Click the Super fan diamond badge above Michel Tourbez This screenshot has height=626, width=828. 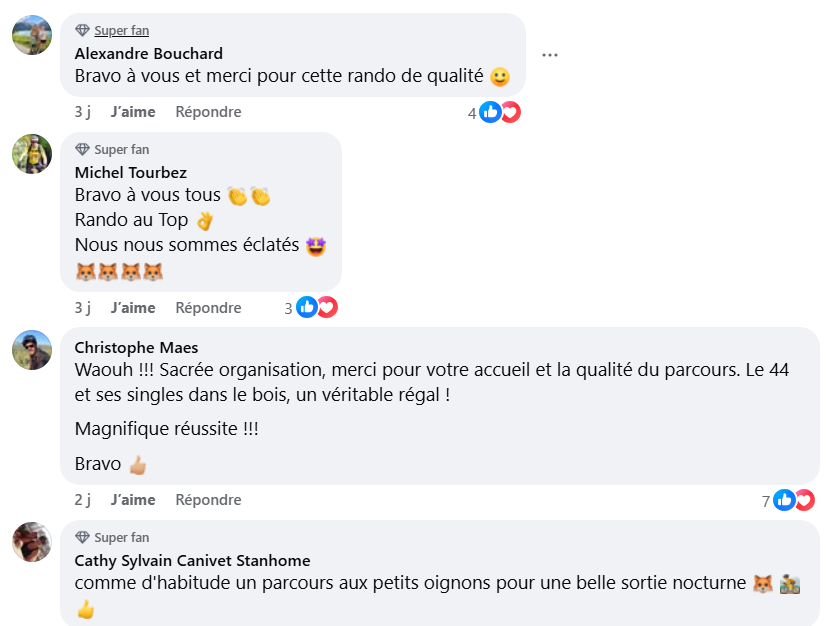[x=83, y=149]
